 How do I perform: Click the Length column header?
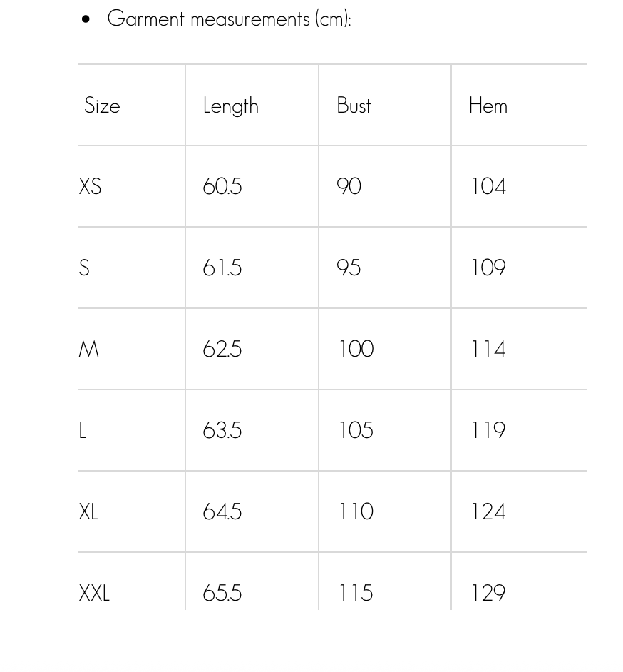pyautogui.click(x=230, y=106)
